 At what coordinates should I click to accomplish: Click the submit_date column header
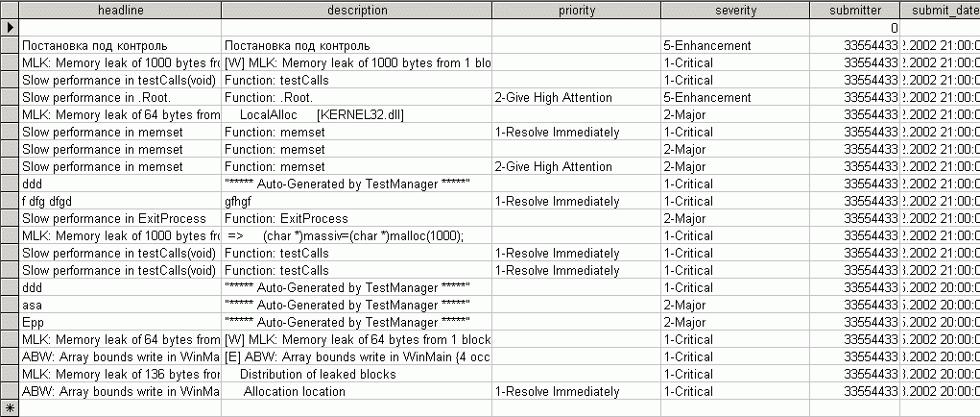point(940,11)
